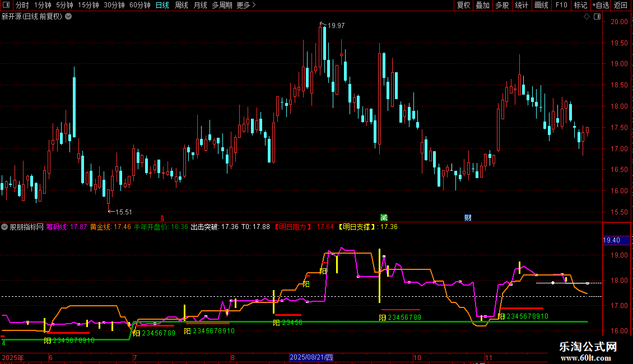Click 明日支撑 value 17.36

[x=389, y=227]
